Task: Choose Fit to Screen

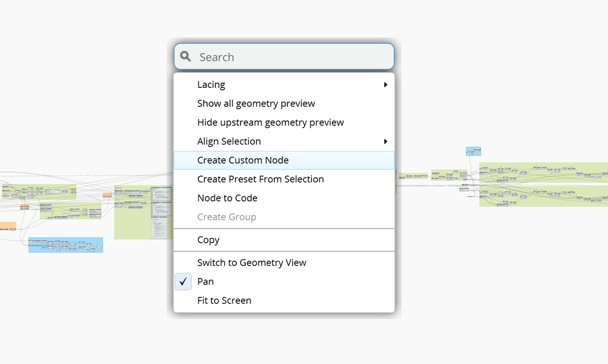Action: click(224, 300)
